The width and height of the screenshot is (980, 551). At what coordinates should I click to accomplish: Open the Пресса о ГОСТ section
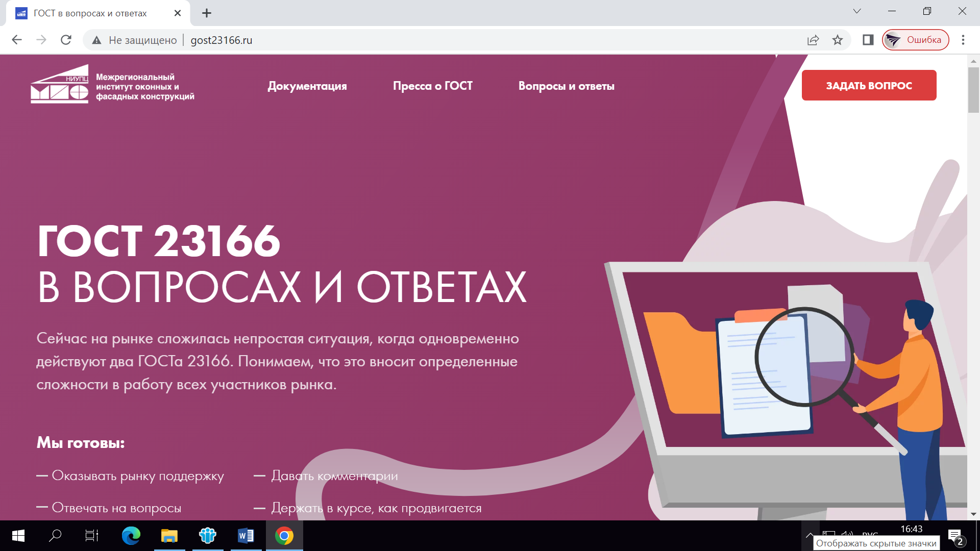[x=432, y=86]
